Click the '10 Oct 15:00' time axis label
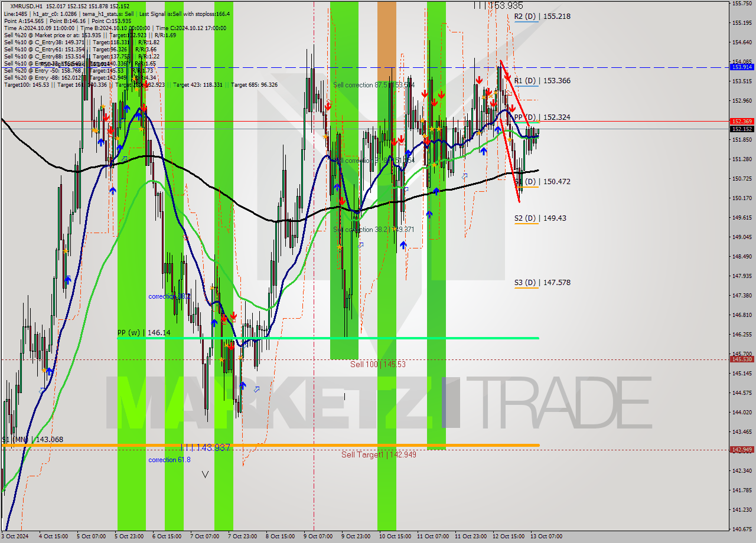756x543 pixels. (x=395, y=537)
